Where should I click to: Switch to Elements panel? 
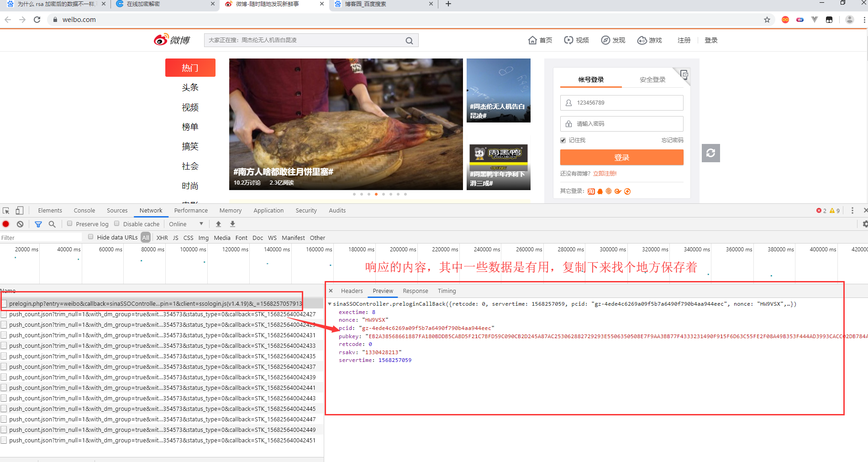[x=50, y=211]
